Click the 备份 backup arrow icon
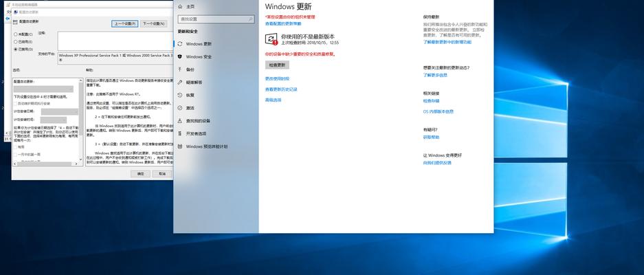This screenshot has width=644, height=275. 180,69
